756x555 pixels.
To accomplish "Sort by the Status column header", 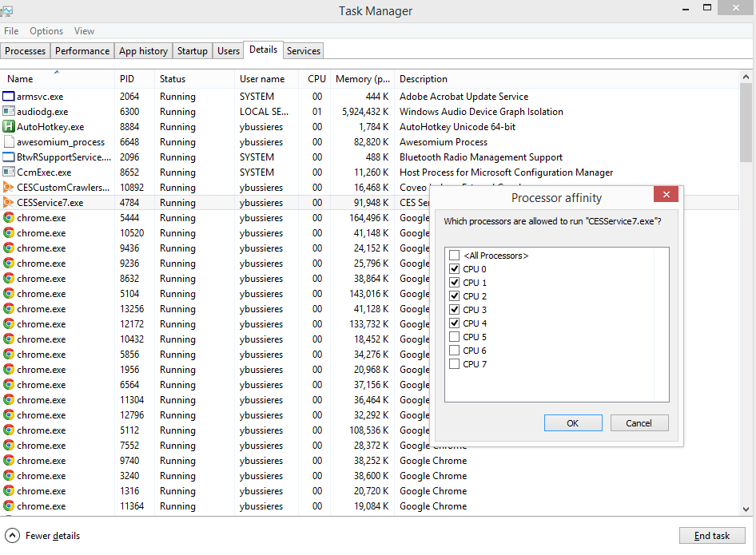I will click(x=194, y=78).
